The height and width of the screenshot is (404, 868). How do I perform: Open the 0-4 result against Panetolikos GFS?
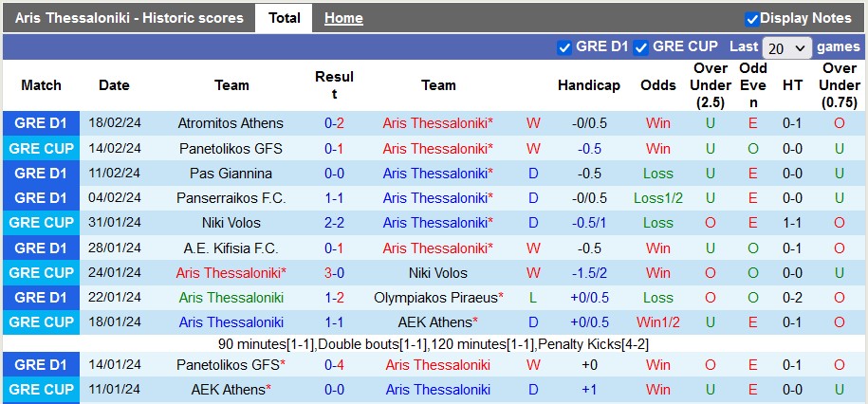click(x=334, y=365)
